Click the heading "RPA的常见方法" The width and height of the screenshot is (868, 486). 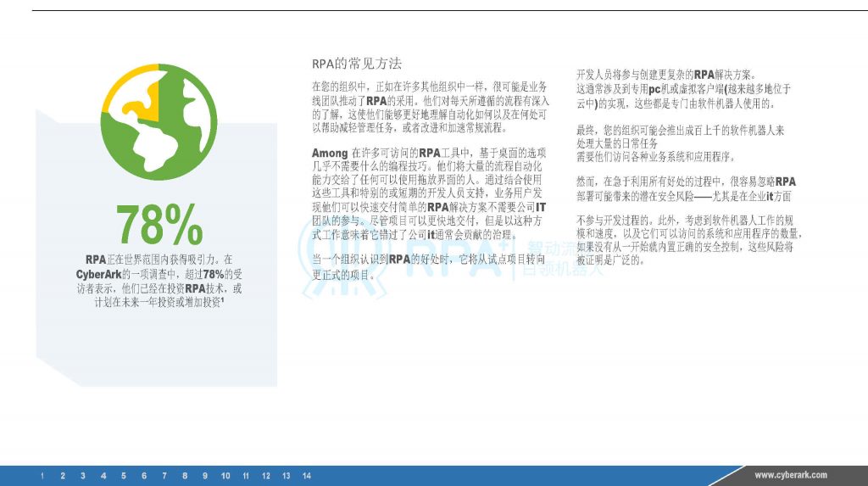pyautogui.click(x=357, y=64)
